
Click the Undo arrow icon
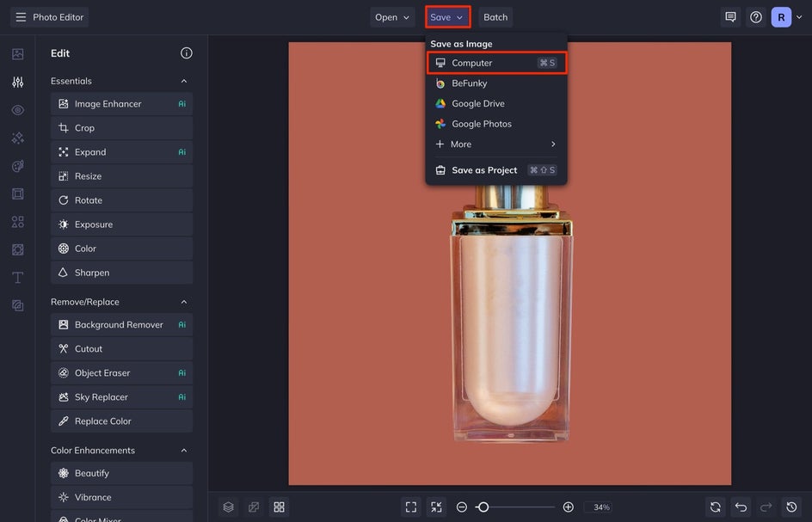click(741, 507)
